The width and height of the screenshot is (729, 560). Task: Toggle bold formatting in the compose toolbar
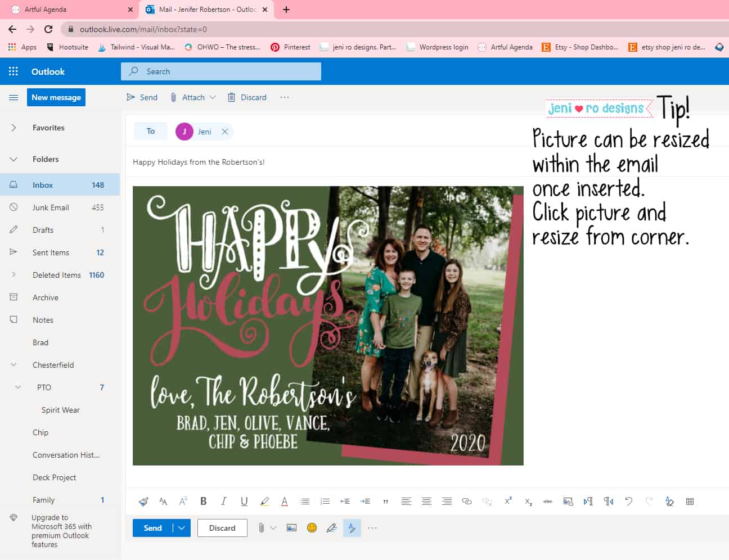[203, 501]
